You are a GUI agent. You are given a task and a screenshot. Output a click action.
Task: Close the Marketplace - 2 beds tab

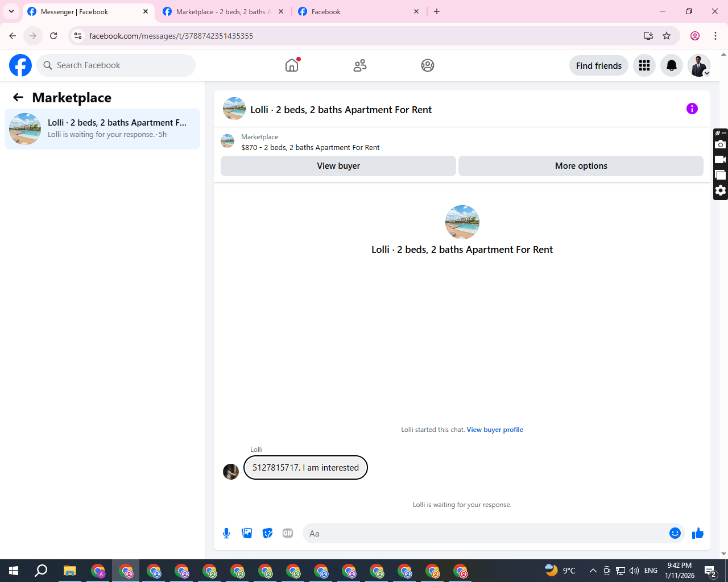pos(281,11)
